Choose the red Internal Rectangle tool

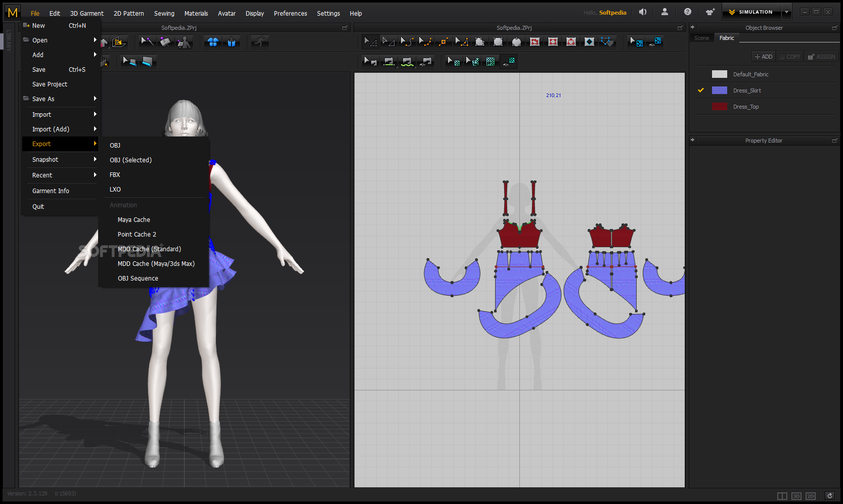tap(553, 42)
